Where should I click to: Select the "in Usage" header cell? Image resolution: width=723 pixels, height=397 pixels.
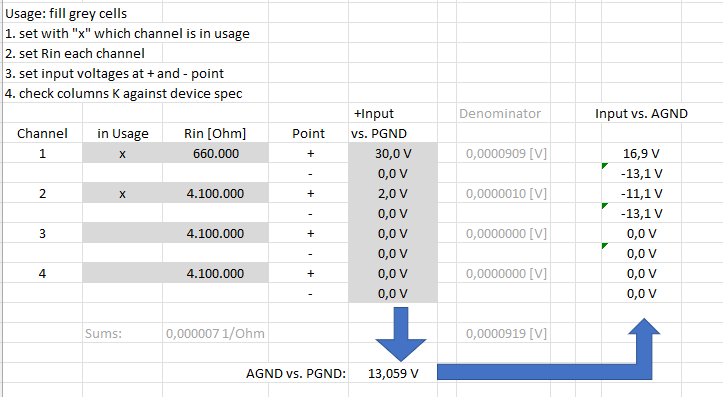coord(123,134)
